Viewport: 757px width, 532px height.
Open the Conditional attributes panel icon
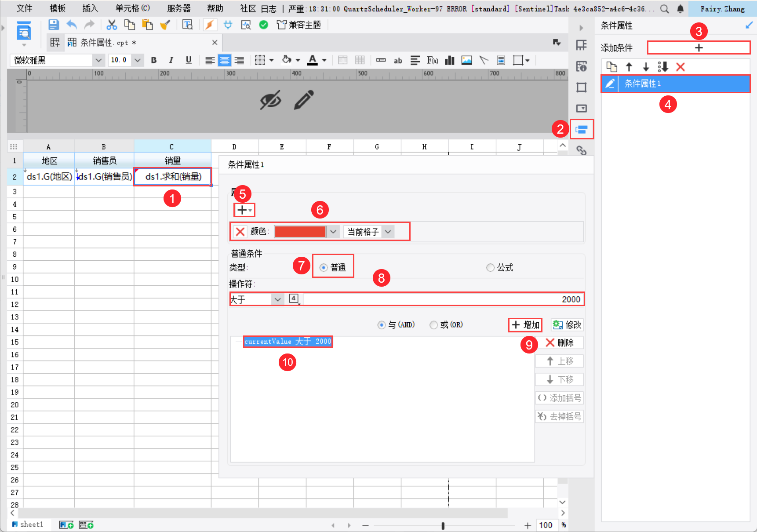pos(582,129)
